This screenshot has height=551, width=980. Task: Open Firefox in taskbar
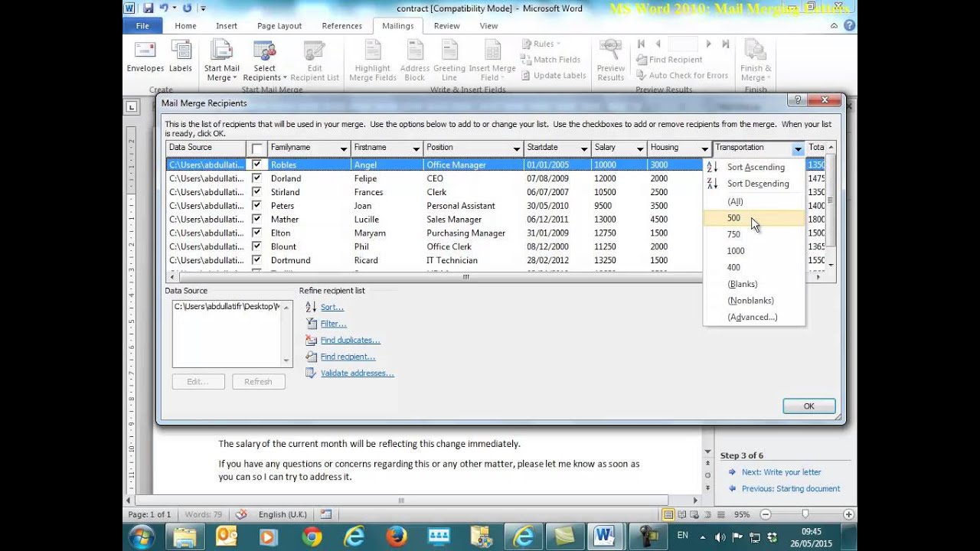click(396, 536)
